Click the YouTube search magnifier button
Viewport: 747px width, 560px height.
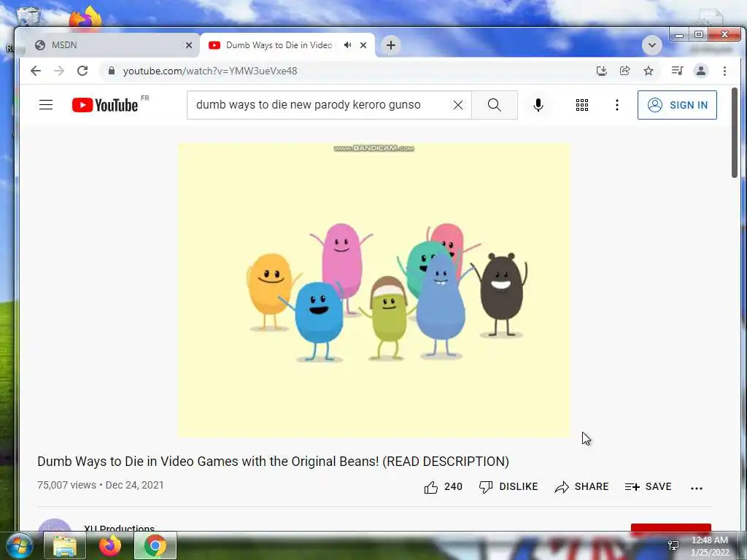[495, 105]
